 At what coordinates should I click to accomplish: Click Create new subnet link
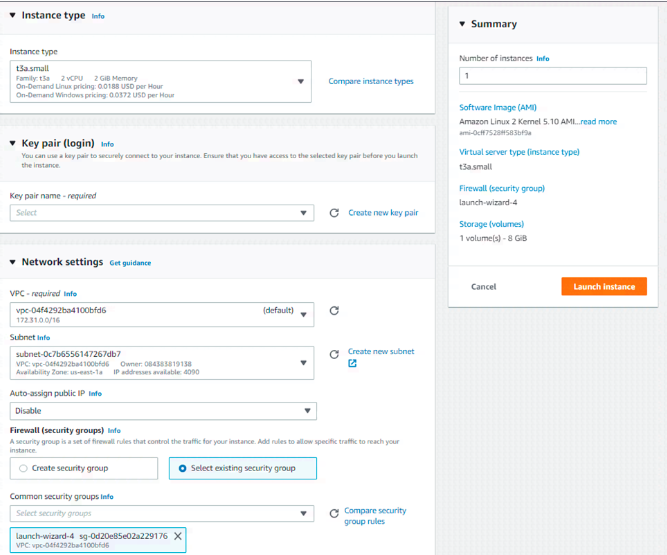pyautogui.click(x=381, y=351)
